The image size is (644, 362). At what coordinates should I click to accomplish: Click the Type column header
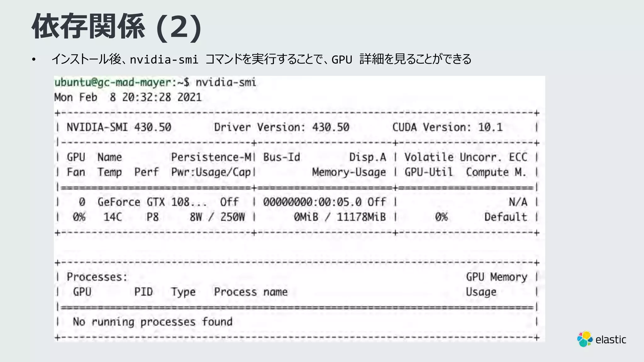[x=183, y=292]
